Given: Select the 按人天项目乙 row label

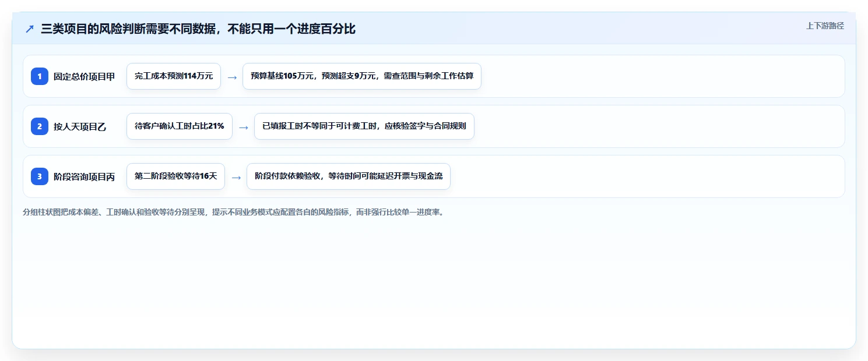Looking at the screenshot, I should click(x=80, y=126).
